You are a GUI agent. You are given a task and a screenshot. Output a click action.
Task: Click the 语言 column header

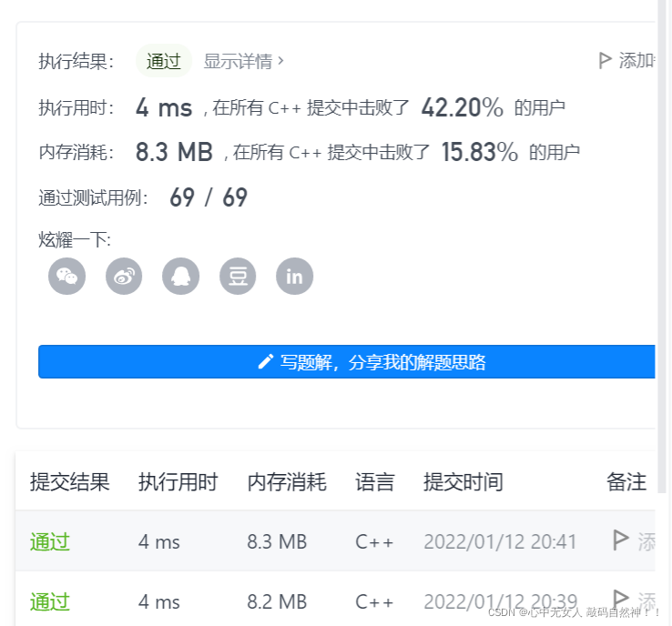(375, 481)
